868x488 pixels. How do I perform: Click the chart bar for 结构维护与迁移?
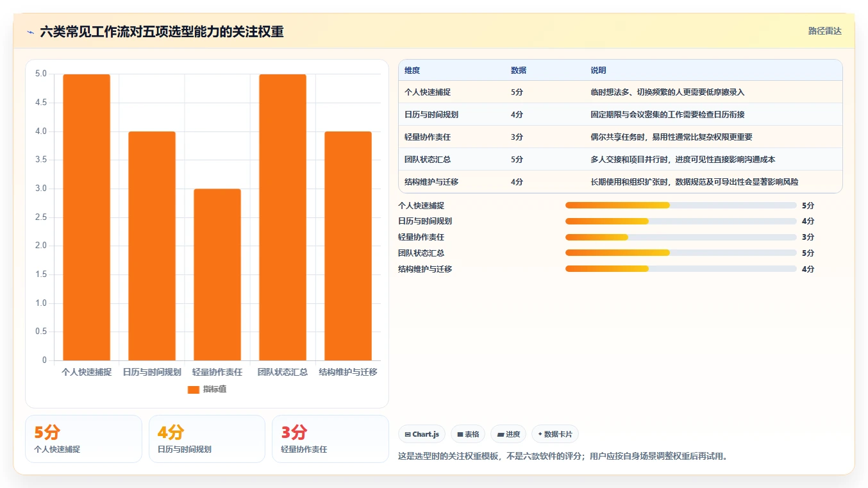348,246
